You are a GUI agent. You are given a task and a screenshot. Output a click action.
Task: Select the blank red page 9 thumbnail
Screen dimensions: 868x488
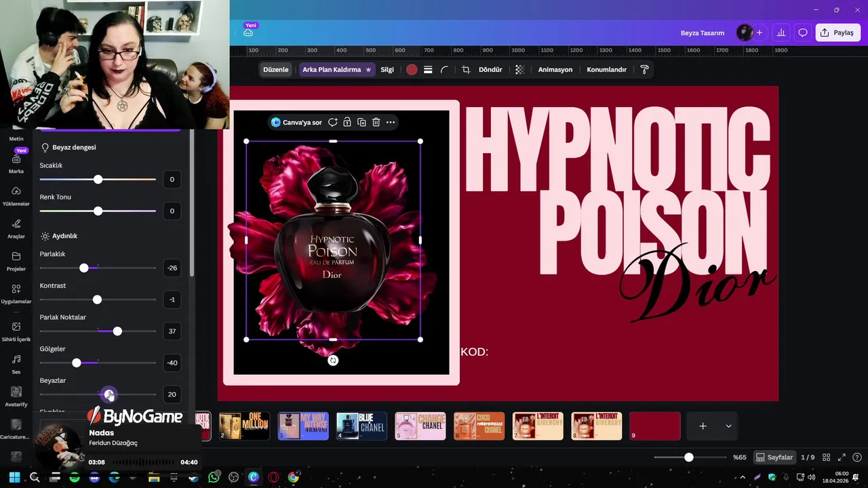(655, 426)
